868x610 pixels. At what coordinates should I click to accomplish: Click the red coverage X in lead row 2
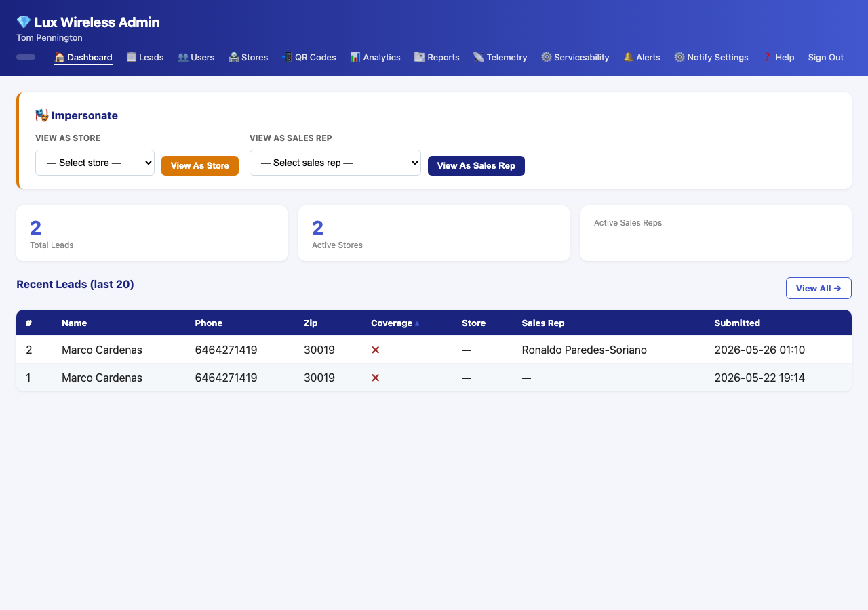point(376,350)
